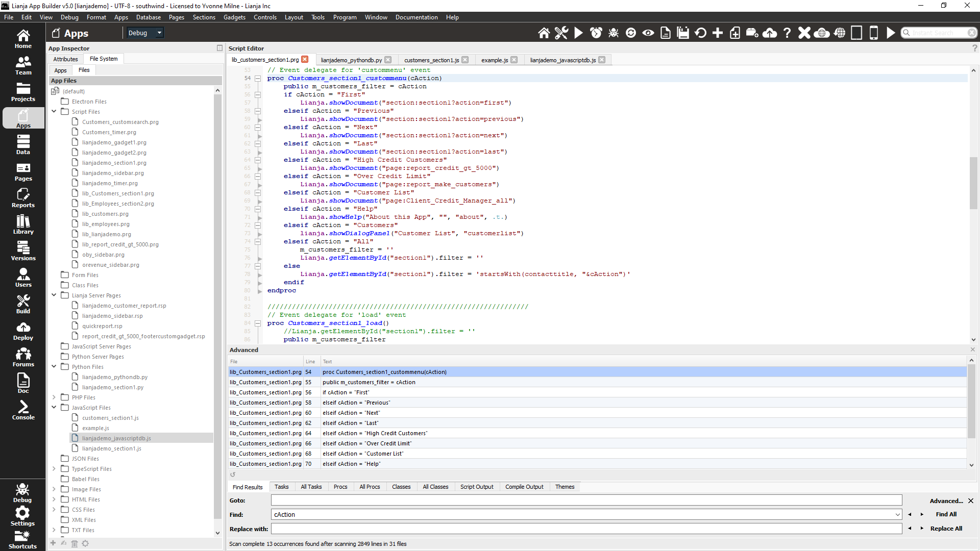Click the bug debug icon in toolbar
The image size is (980, 551).
pyautogui.click(x=614, y=33)
